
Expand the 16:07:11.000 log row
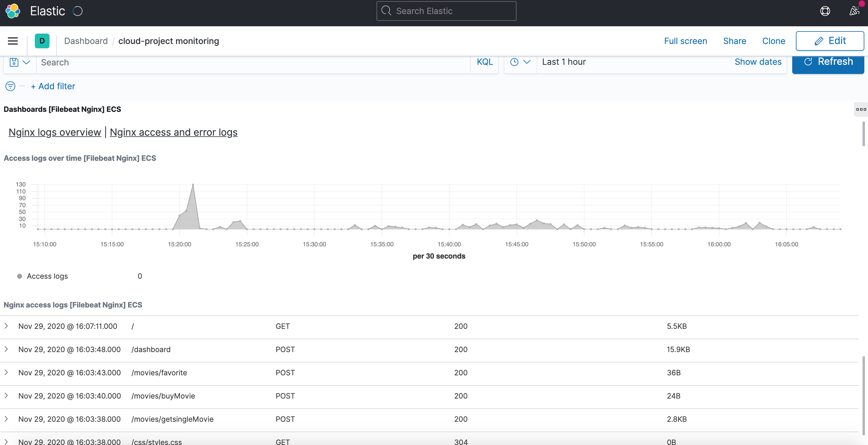6,326
